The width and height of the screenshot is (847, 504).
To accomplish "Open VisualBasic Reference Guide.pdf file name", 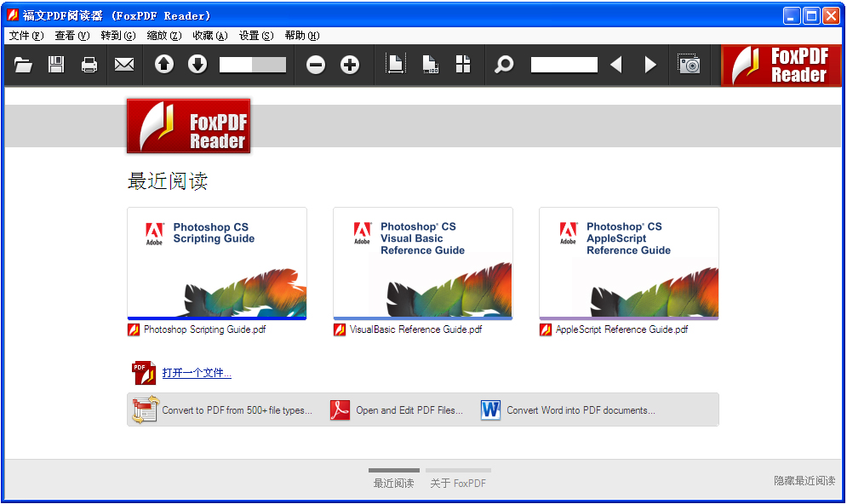I will click(x=416, y=329).
